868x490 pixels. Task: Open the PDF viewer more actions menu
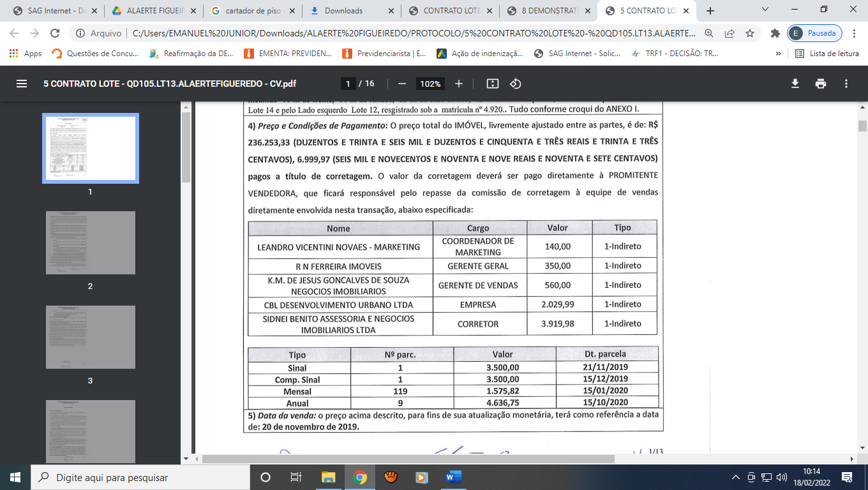coord(846,84)
